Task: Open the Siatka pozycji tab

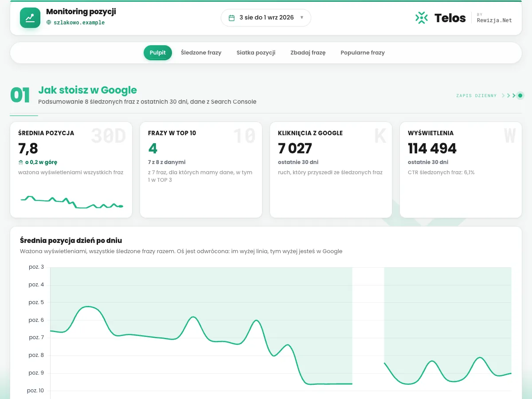Action: 256,53
